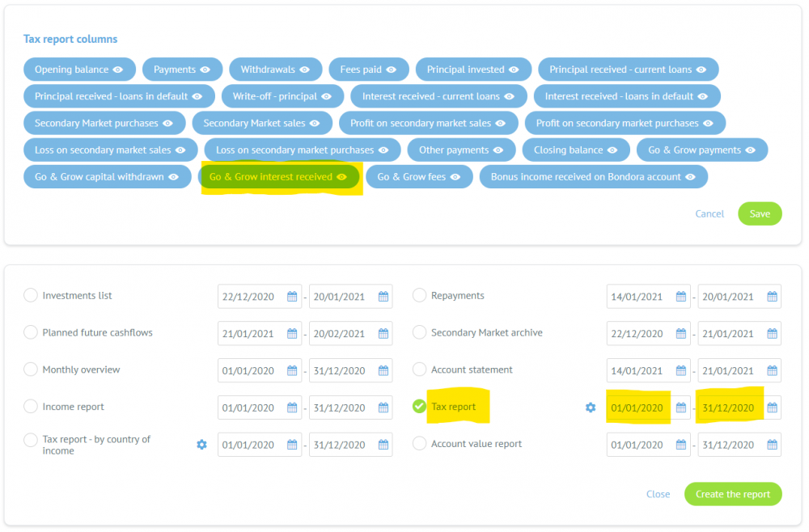Open calendar for Investments list start date
The image size is (809, 532).
tap(292, 297)
